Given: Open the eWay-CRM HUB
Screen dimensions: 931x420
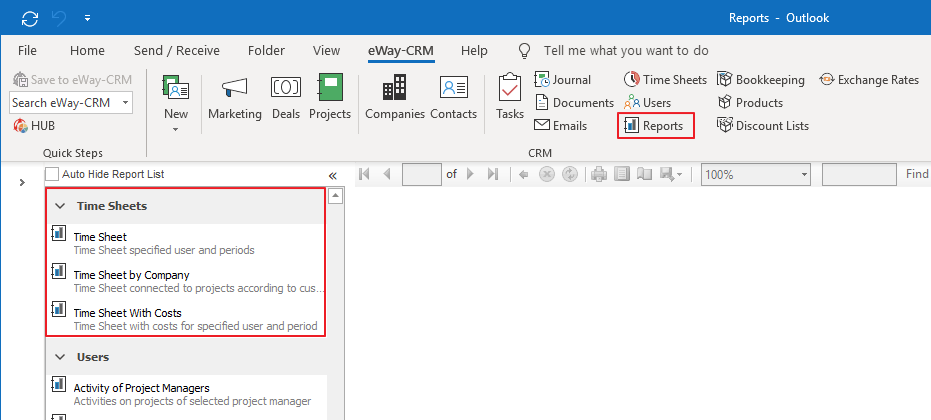Looking at the screenshot, I should click(x=34, y=125).
